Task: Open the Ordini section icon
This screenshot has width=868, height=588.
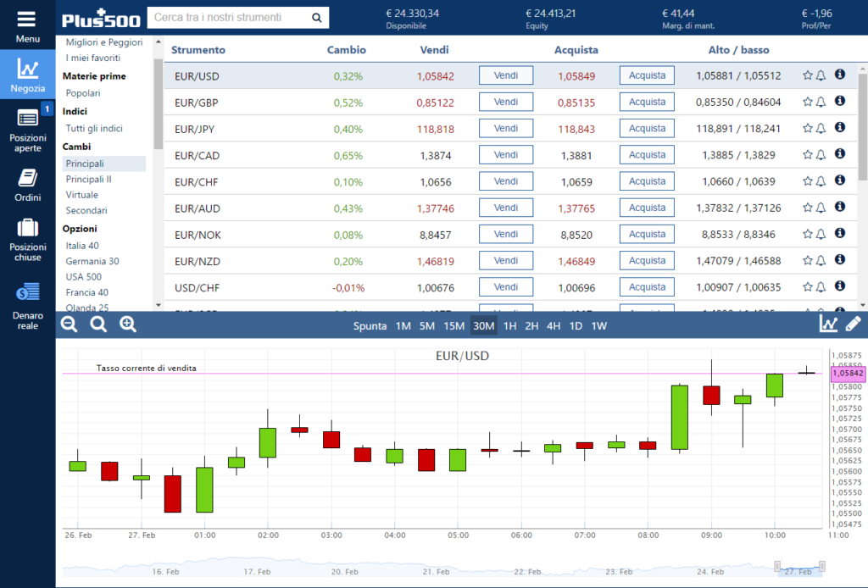Action: pos(28,178)
